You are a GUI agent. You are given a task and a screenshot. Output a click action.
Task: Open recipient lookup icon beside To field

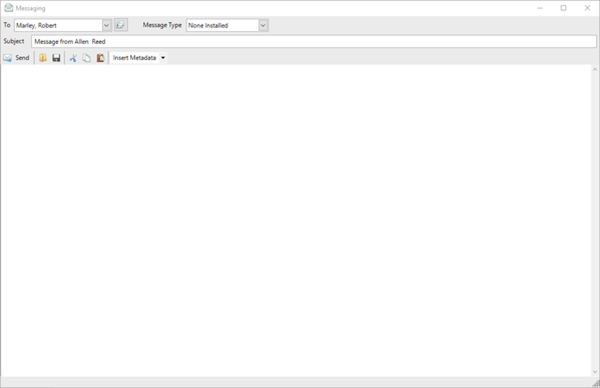pos(121,25)
